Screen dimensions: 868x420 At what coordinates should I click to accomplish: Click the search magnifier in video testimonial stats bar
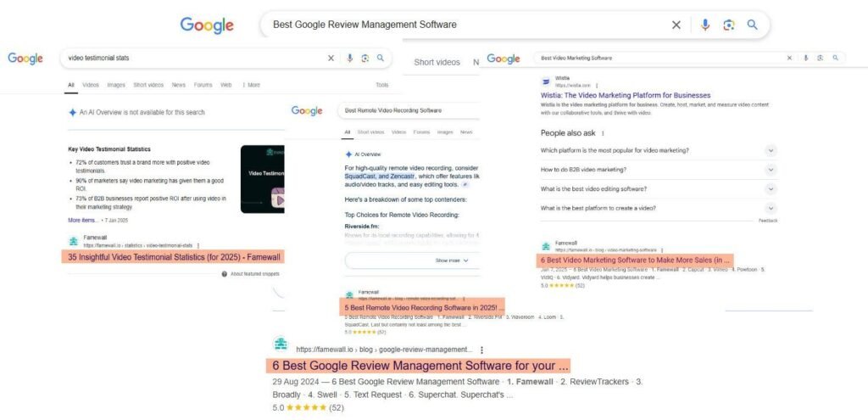pyautogui.click(x=381, y=58)
